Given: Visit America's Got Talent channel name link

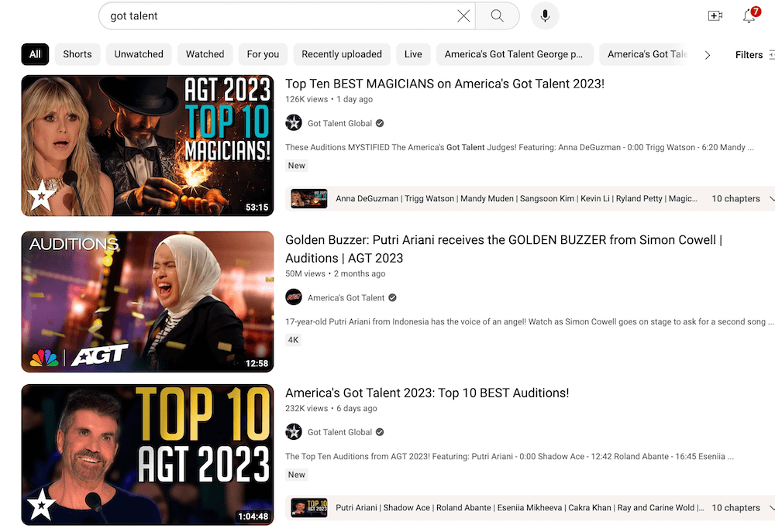Looking at the screenshot, I should pyautogui.click(x=346, y=298).
